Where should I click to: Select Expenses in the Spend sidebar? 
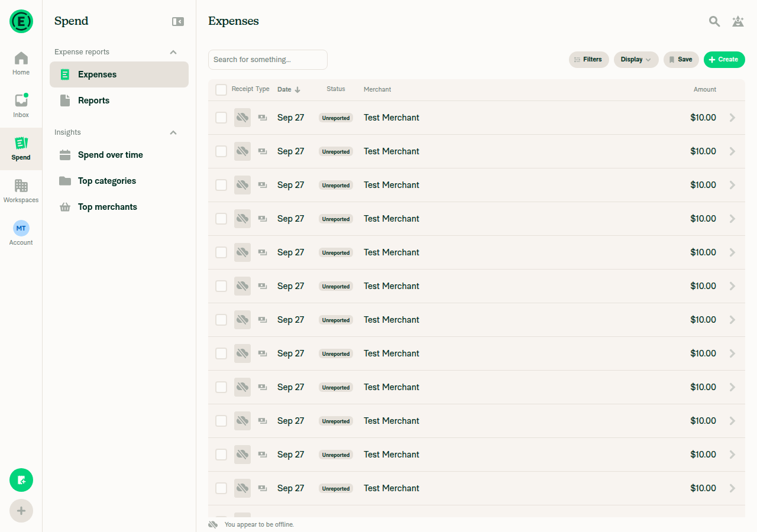[x=119, y=74]
